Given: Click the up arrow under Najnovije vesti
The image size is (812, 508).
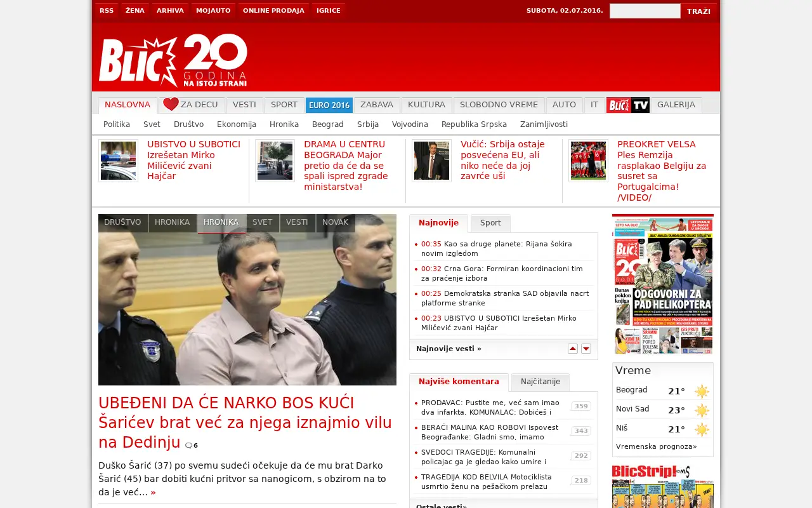Looking at the screenshot, I should [573, 349].
